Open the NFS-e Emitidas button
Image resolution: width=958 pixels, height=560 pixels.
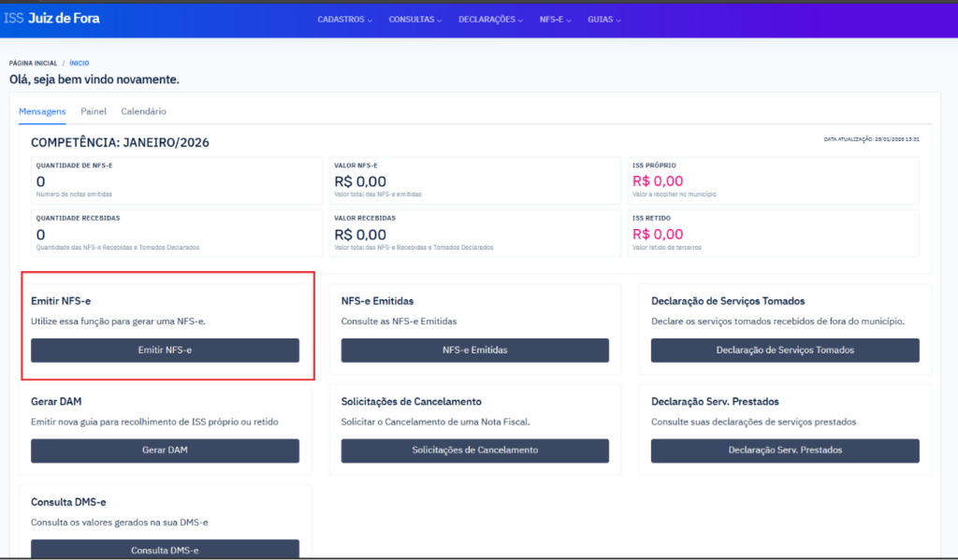474,351
